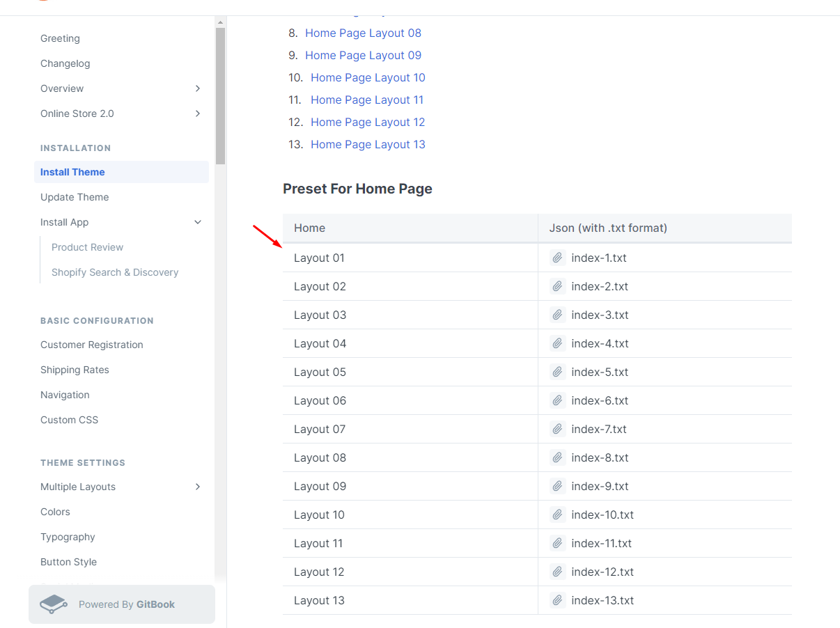Go to Update Theme page
Image resolution: width=840 pixels, height=628 pixels.
(x=75, y=197)
